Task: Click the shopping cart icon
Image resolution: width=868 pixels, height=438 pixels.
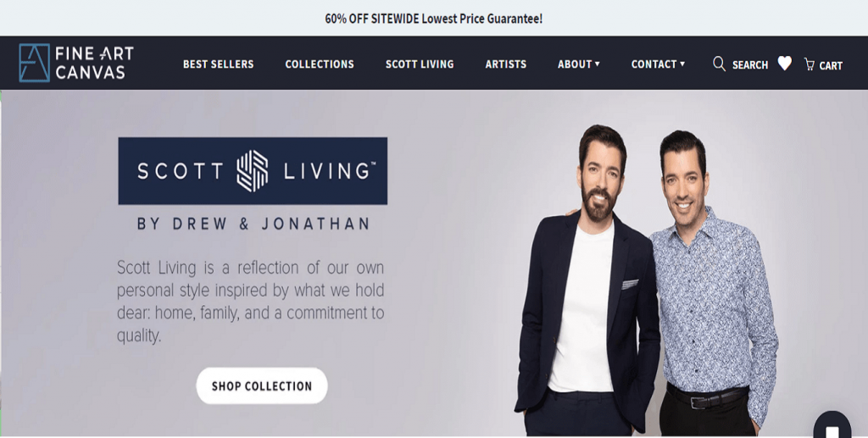Action: (810, 64)
